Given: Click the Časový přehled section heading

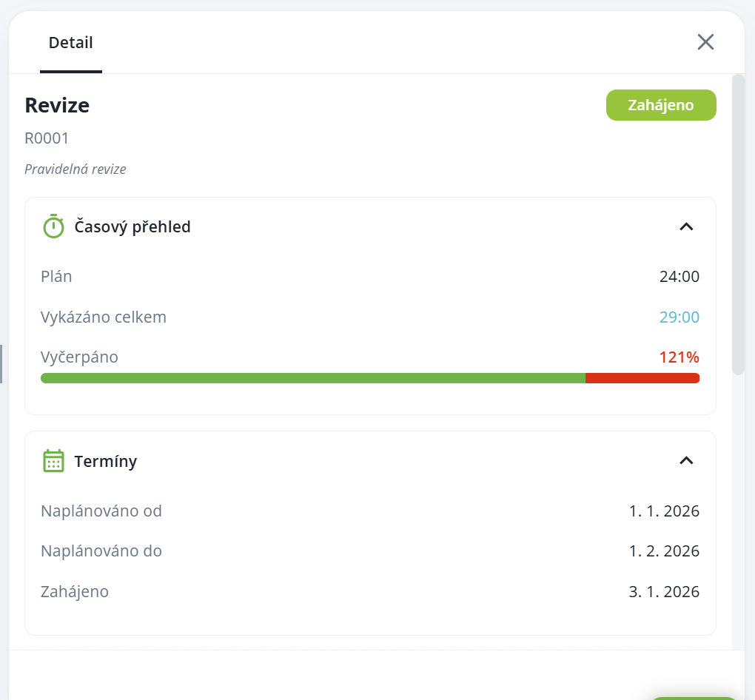Looking at the screenshot, I should 132,226.
